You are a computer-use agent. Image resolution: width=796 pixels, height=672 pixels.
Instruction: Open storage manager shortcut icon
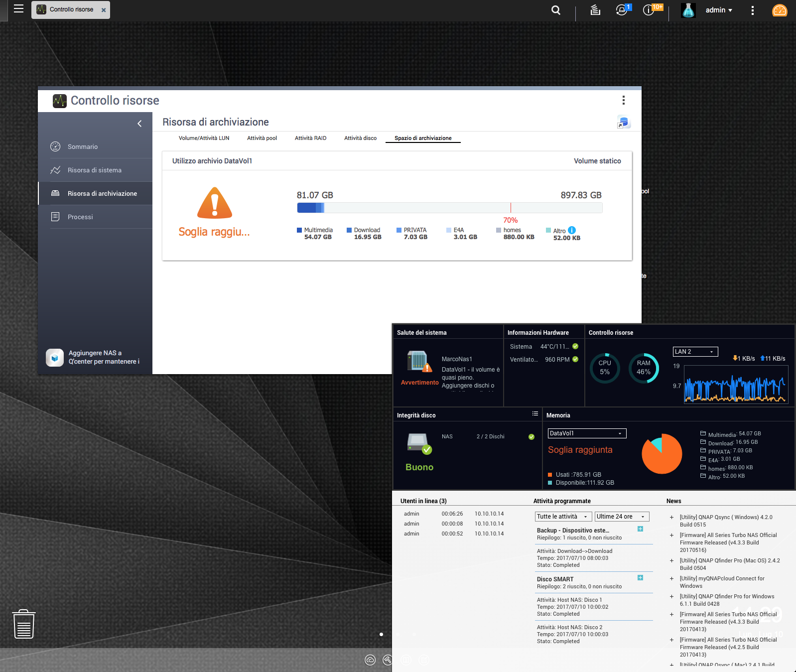[x=623, y=122]
